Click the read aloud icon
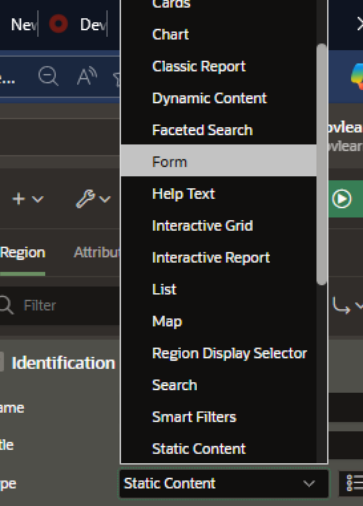The height and width of the screenshot is (506, 363). pyautogui.click(x=87, y=76)
